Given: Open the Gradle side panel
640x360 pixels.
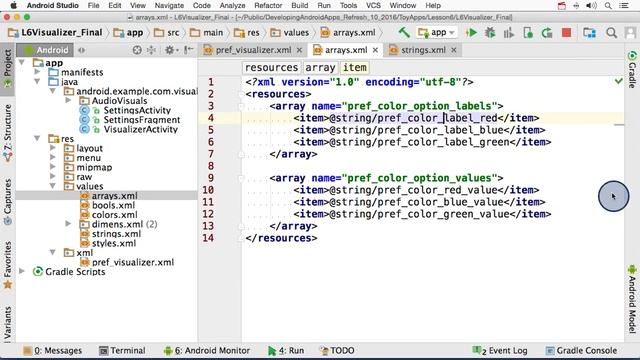Looking at the screenshot, I should [x=632, y=70].
